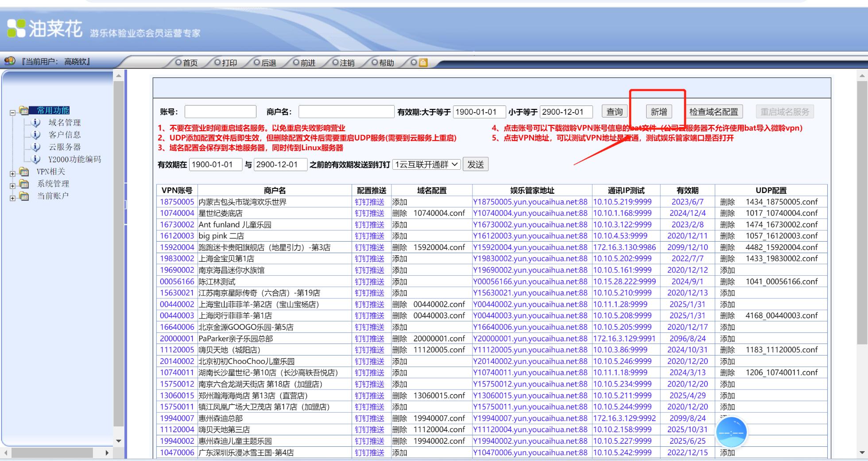868x461 pixels.
Task: Click IP link 172.16.3.129:9991
Action: (624, 338)
